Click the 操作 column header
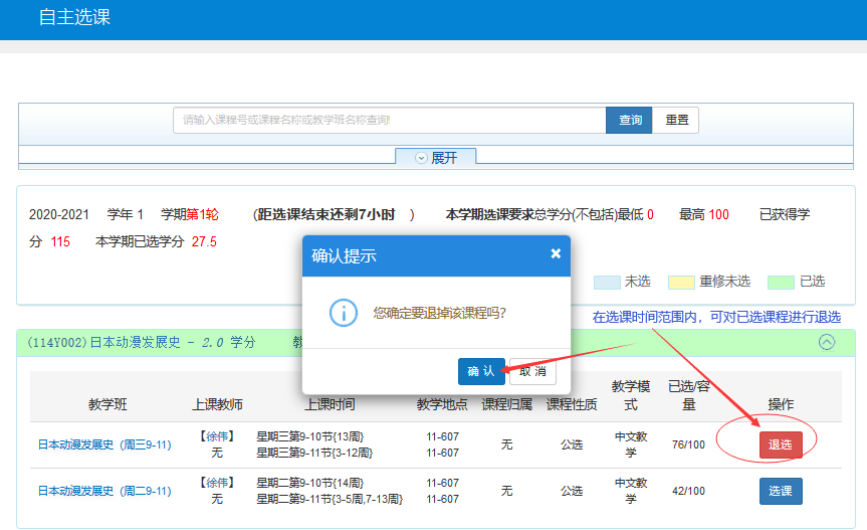Screen dimensions: 867x530 (780, 404)
